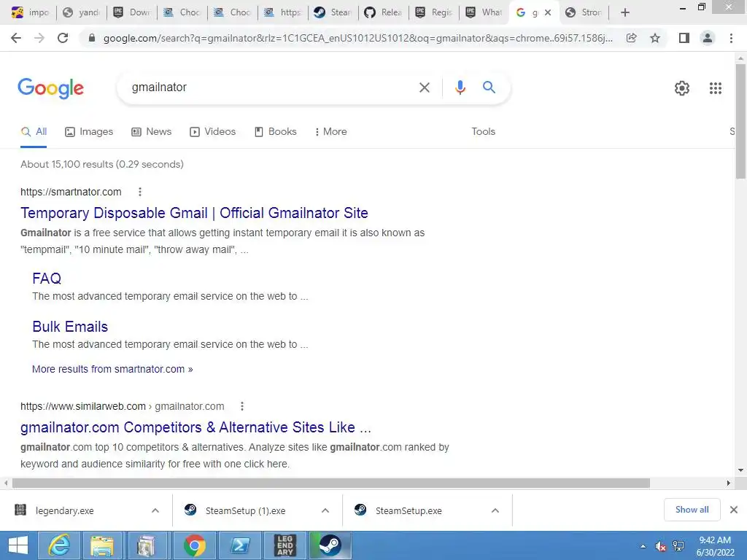Switch to the Images results tab

coord(89,131)
